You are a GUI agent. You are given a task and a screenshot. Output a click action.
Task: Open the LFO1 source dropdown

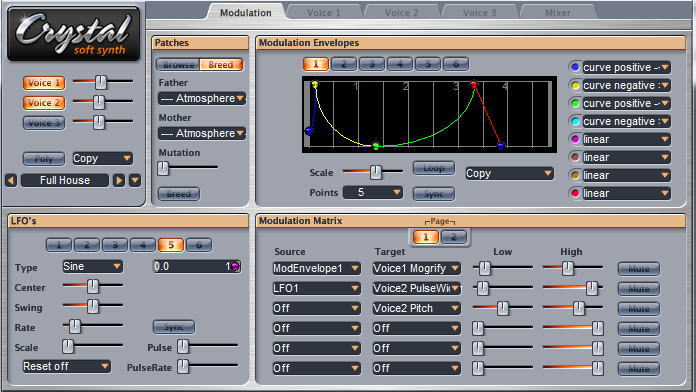point(316,288)
